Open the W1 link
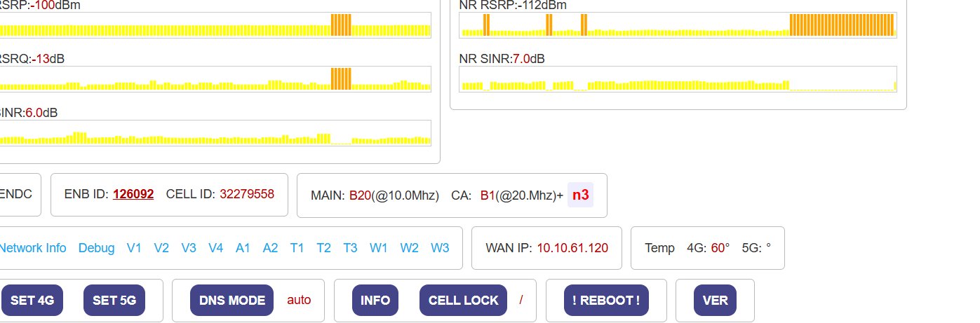The width and height of the screenshot is (980, 323). tap(379, 248)
